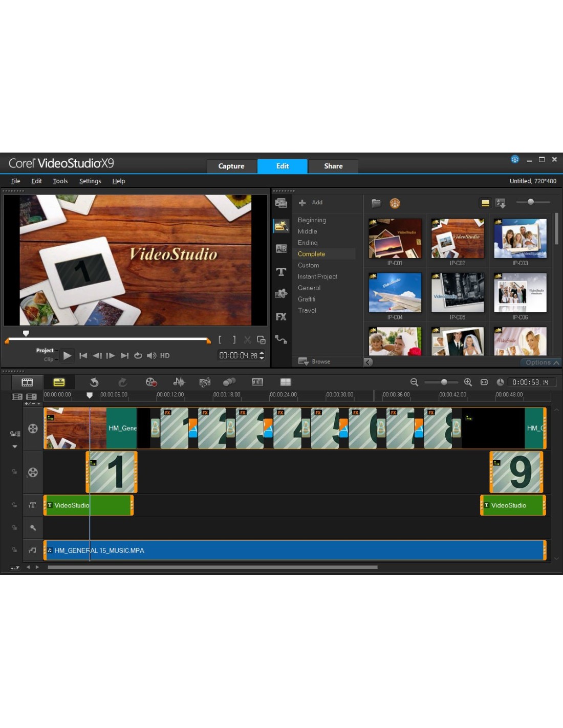The image size is (563, 728).
Task: Jump to the End position
Action: click(x=124, y=355)
